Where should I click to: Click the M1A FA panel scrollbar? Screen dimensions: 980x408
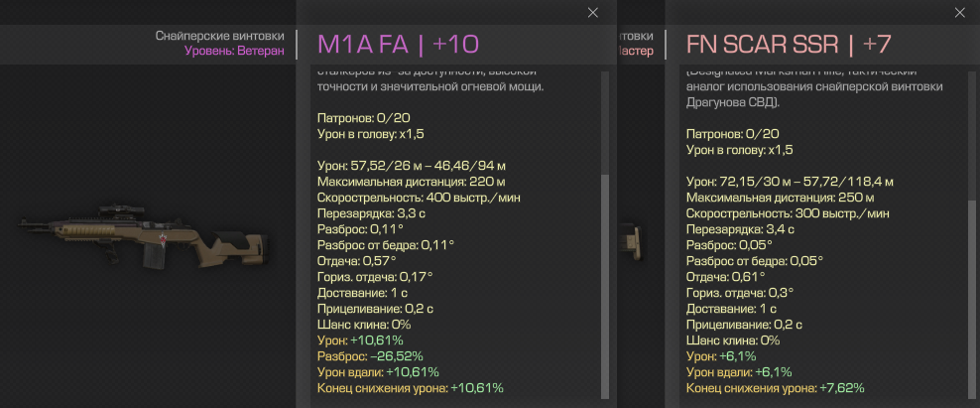604,286
